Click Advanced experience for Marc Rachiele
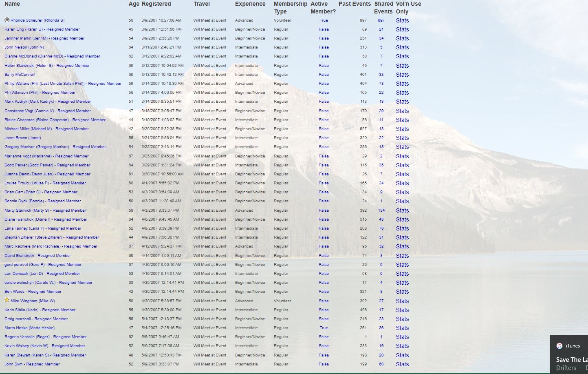 (x=244, y=246)
